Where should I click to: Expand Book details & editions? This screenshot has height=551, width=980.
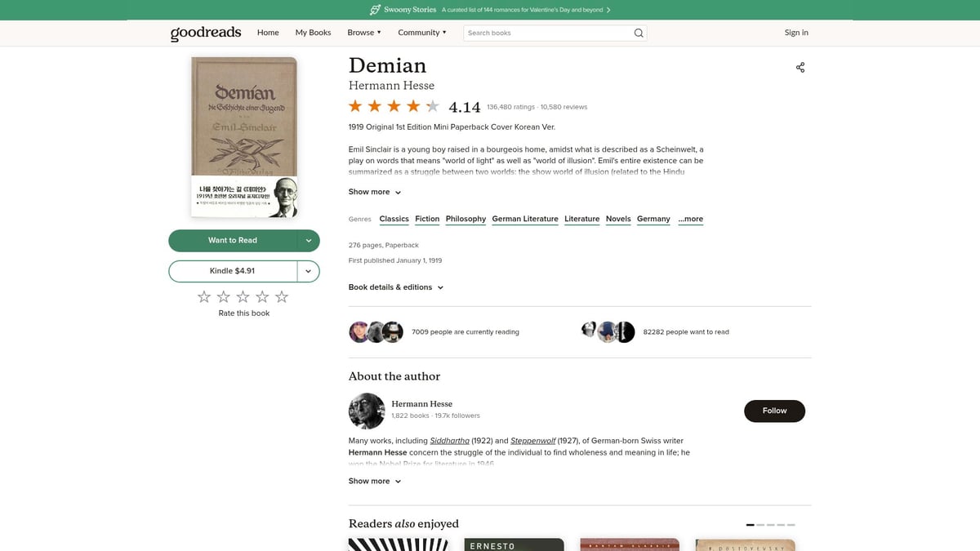[x=396, y=287]
